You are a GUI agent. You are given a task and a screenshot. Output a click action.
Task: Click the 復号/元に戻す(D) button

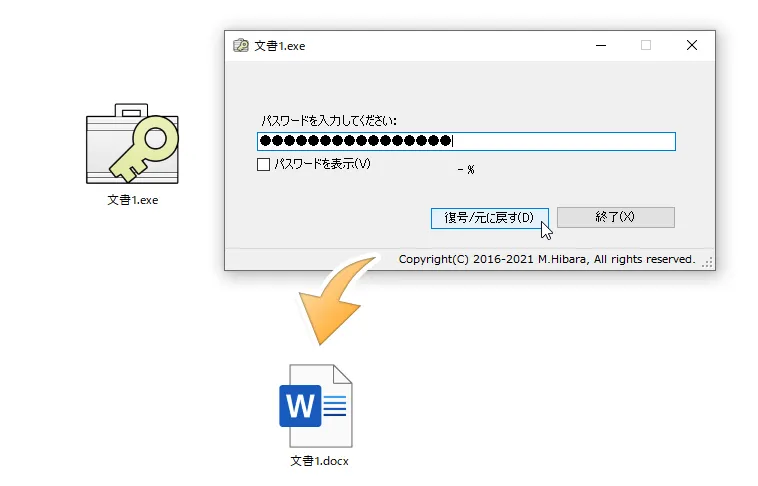[490, 218]
